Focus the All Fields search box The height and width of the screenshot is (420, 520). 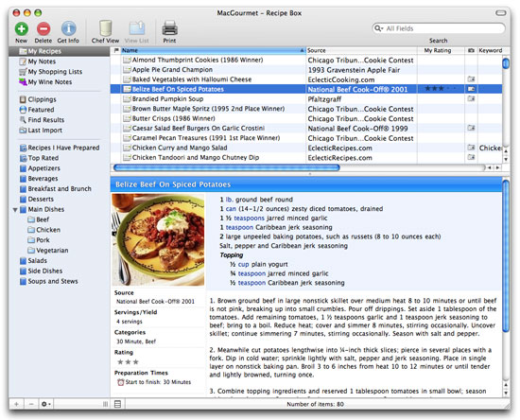(x=439, y=28)
